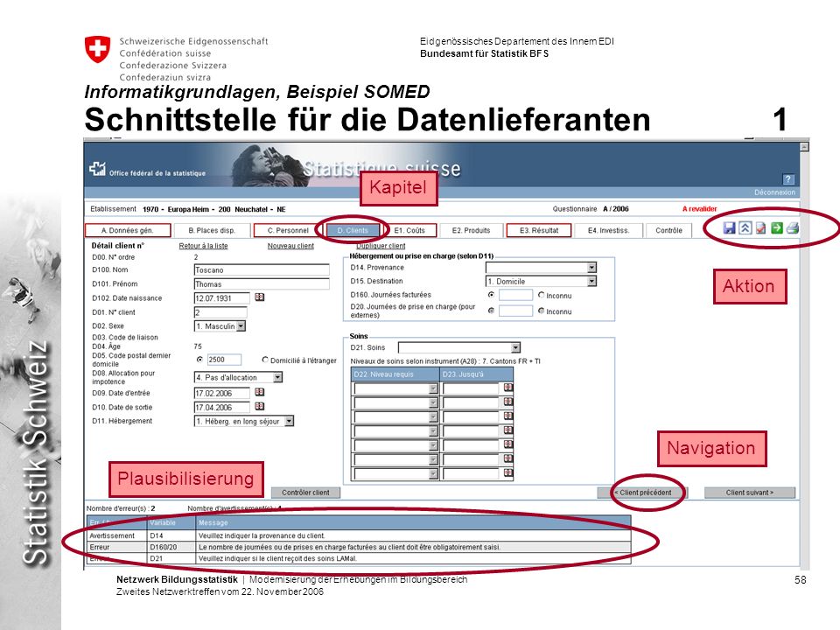Click the red 'A revalider' status text
Image resolution: width=840 pixels, height=630 pixels.
[x=700, y=209]
